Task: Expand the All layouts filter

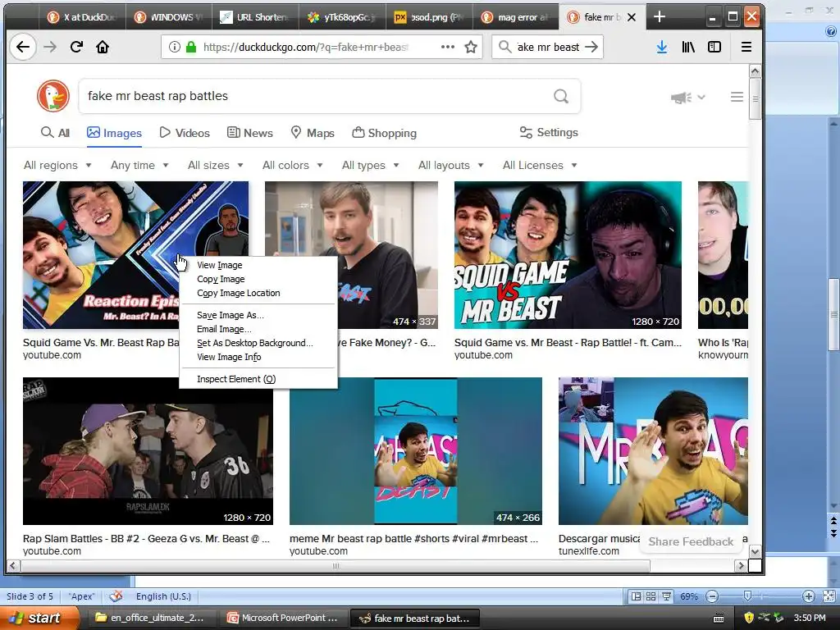Action: click(x=450, y=165)
